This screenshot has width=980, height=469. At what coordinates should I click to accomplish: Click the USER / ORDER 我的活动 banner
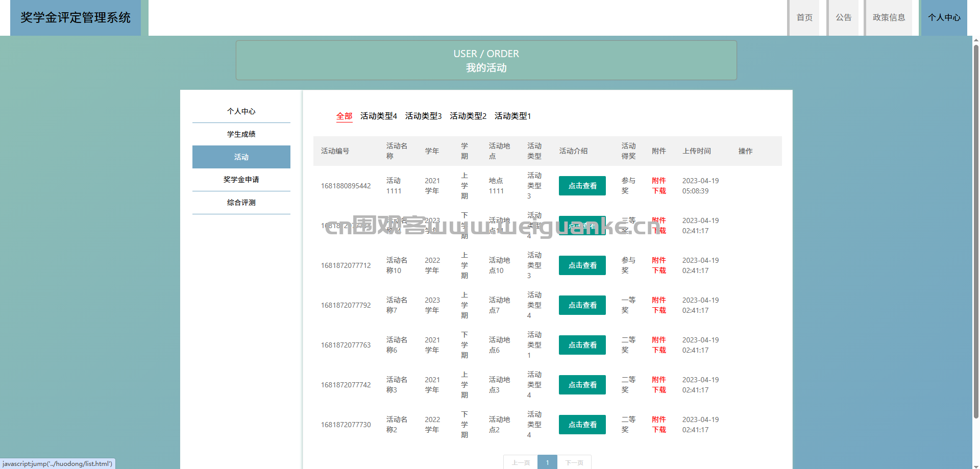486,60
